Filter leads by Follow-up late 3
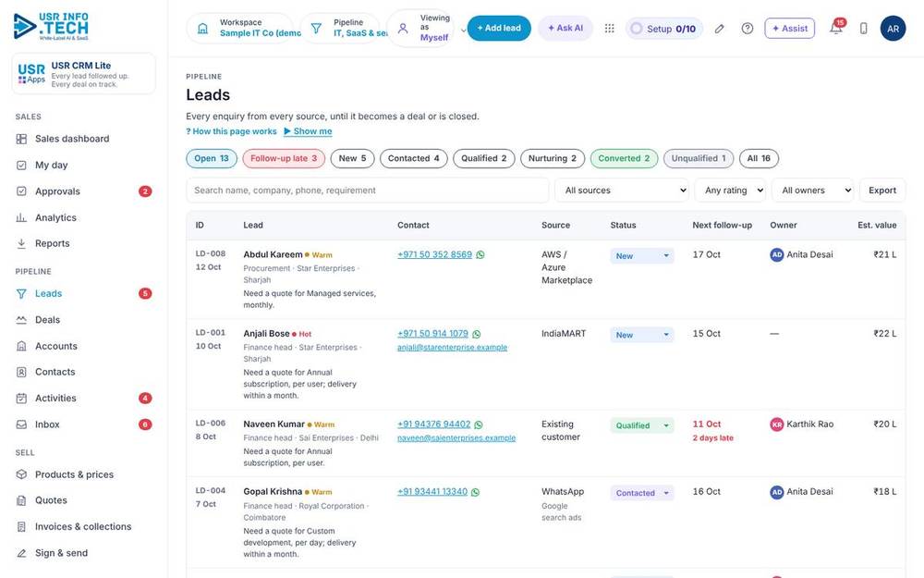The height and width of the screenshot is (578, 924). (x=284, y=158)
